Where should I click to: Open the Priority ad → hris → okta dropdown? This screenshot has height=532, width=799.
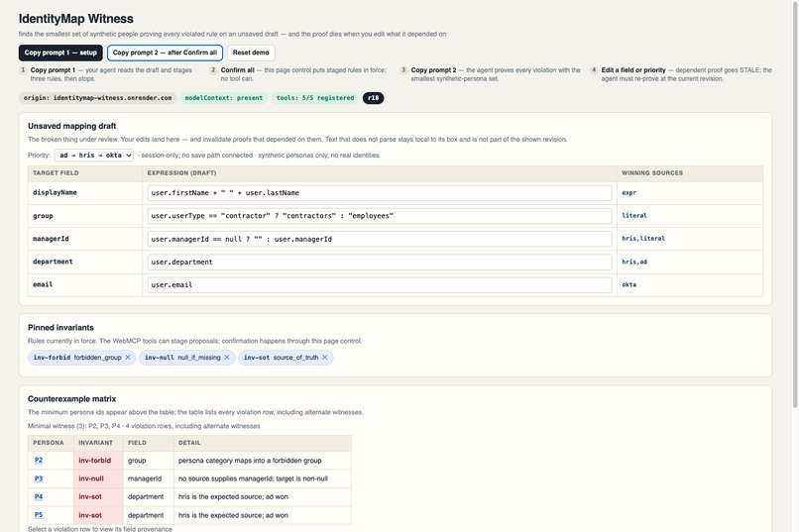point(94,156)
